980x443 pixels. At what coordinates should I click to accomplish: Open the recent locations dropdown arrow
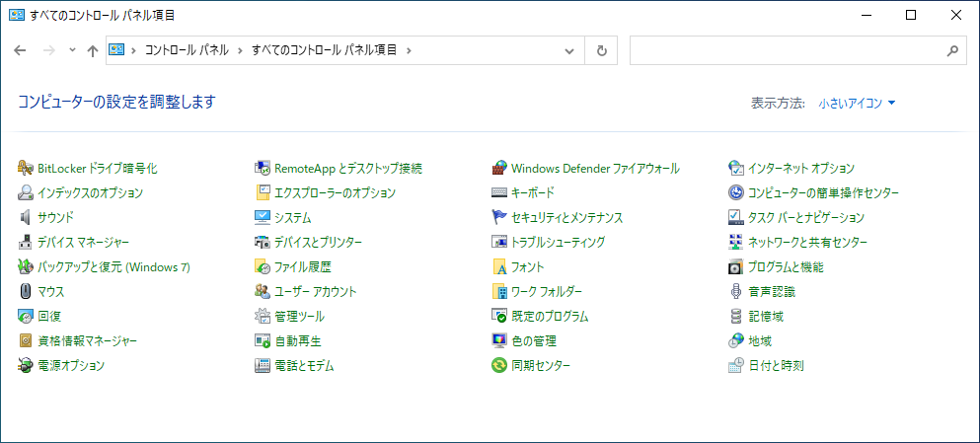pyautogui.click(x=72, y=50)
